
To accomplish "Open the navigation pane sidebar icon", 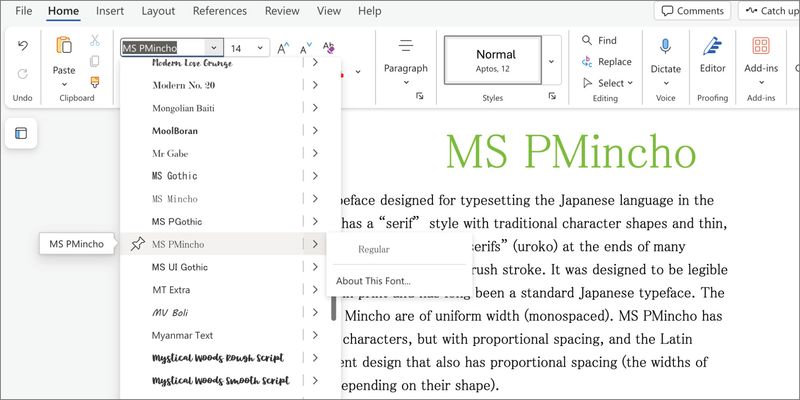I will click(x=22, y=134).
